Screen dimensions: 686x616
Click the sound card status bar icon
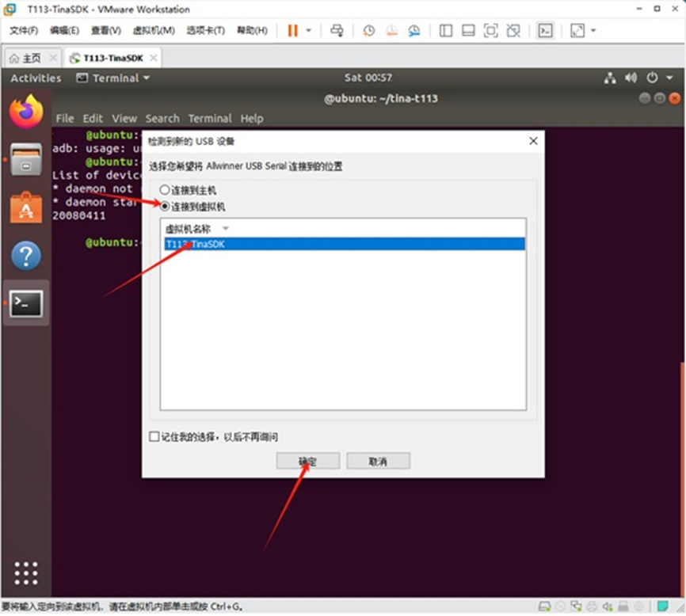click(608, 606)
